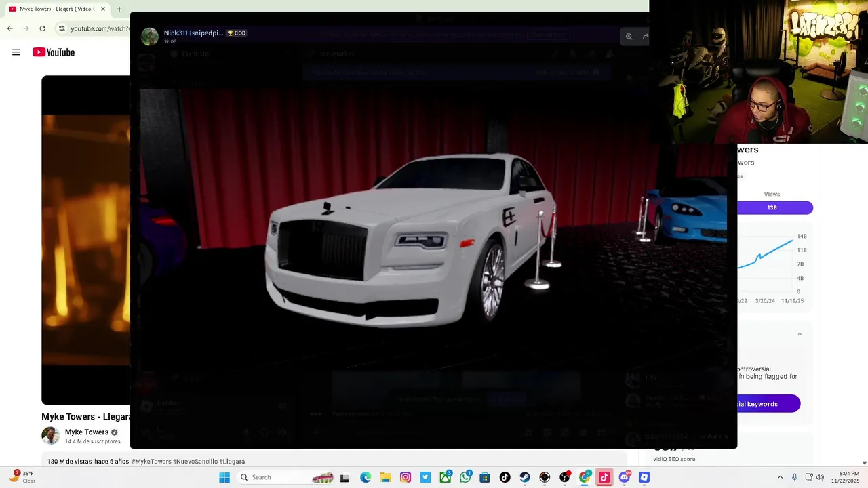Open WhatsApp from the taskbar
The width and height of the screenshot is (868, 488).
point(465,477)
